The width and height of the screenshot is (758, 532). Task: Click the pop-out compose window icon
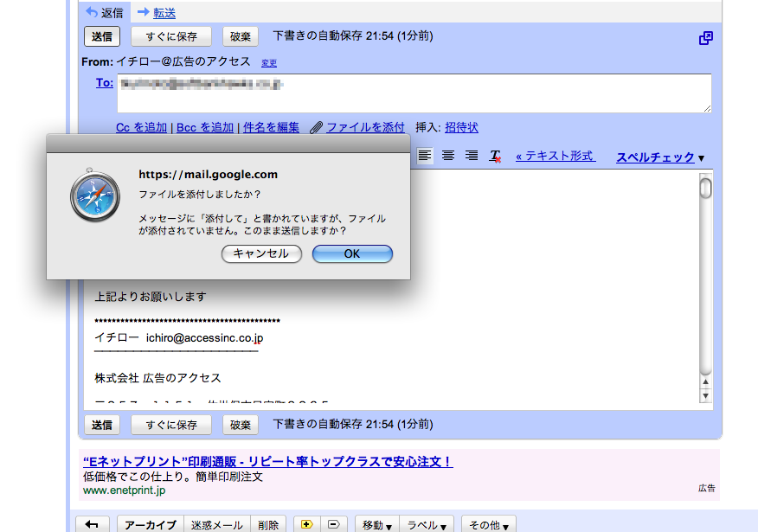coord(706,38)
